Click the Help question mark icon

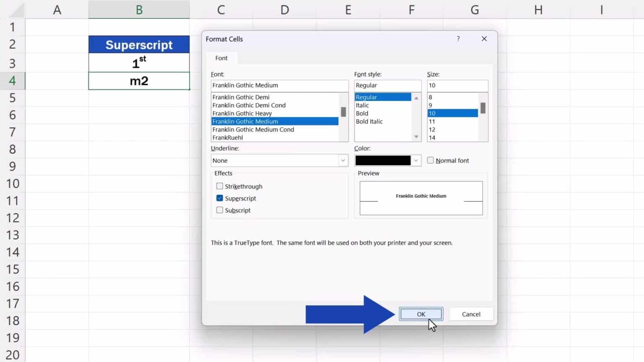click(x=458, y=39)
